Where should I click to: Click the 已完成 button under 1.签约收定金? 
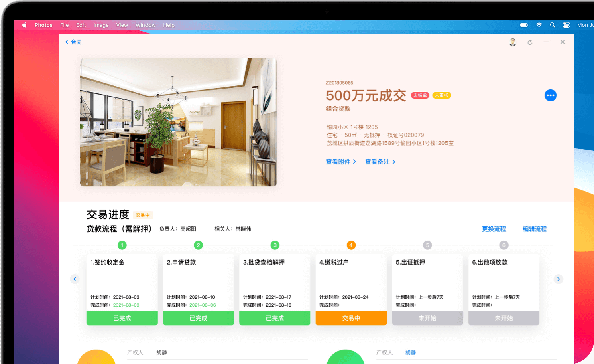[x=122, y=318]
